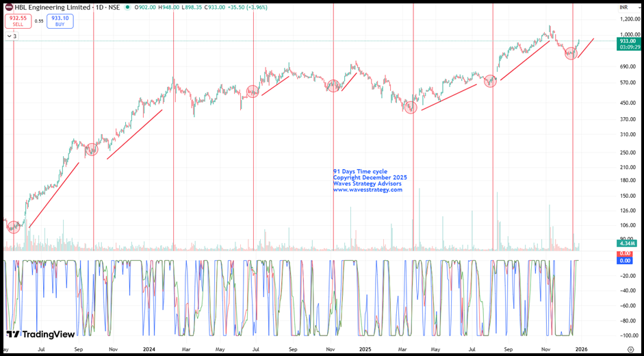Screen dimensions: 644x356
Task: Click the 126.00 price axis label
Action: pos(627,211)
